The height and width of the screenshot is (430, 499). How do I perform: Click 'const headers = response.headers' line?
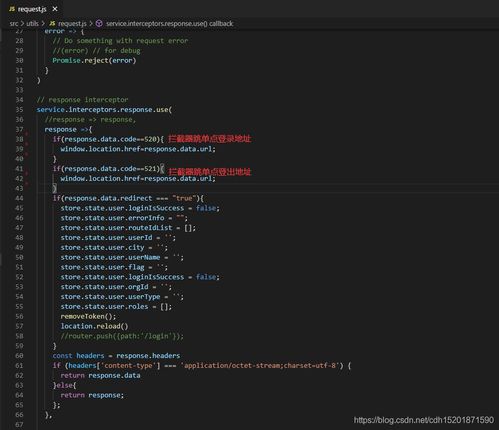116,356
